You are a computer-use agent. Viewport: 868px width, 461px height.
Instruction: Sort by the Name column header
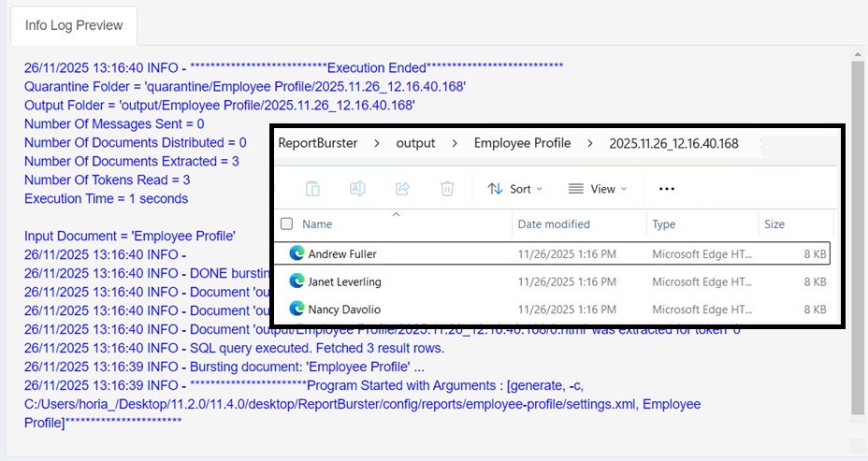[x=317, y=224]
